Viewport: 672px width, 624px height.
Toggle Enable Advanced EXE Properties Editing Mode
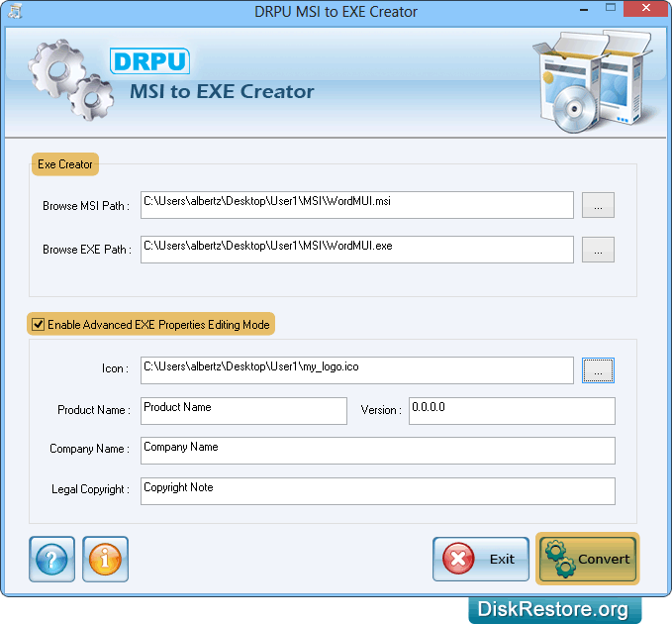point(39,324)
